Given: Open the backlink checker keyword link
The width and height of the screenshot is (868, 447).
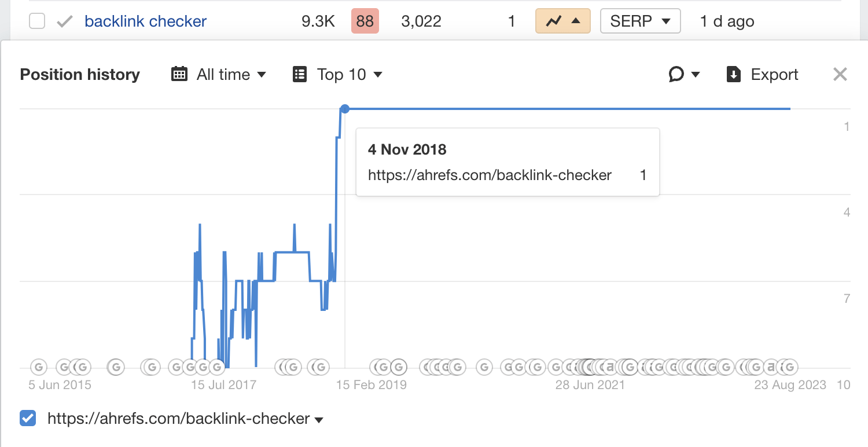Looking at the screenshot, I should coord(145,21).
